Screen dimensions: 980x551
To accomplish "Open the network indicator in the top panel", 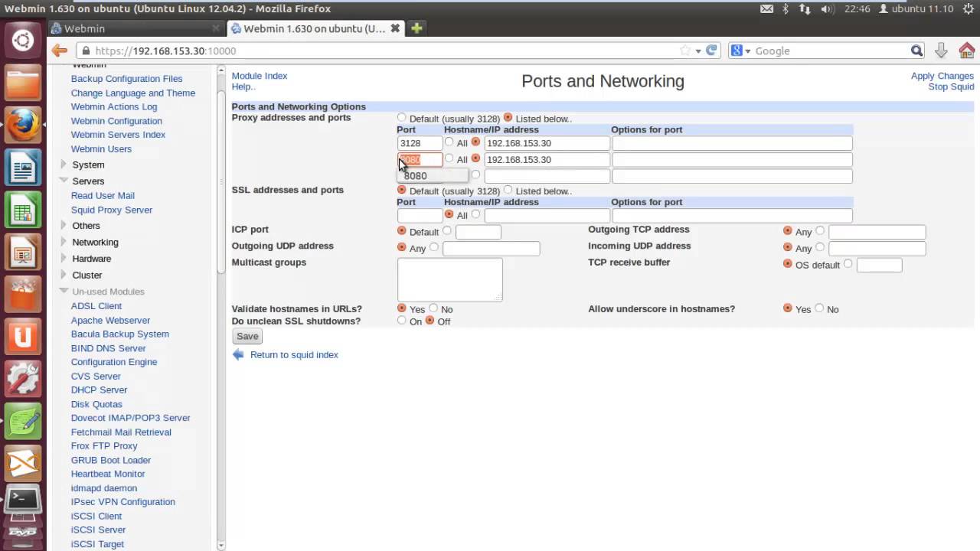I will click(x=805, y=8).
